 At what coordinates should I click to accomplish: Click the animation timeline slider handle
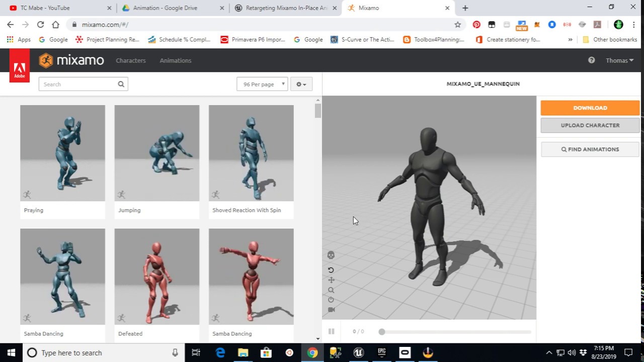point(382,332)
